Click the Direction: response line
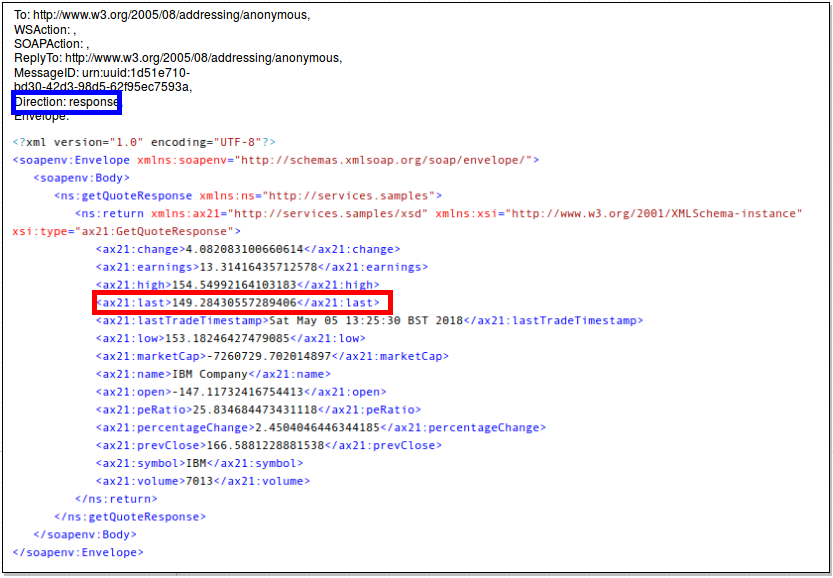The height and width of the screenshot is (578, 833). click(x=67, y=102)
